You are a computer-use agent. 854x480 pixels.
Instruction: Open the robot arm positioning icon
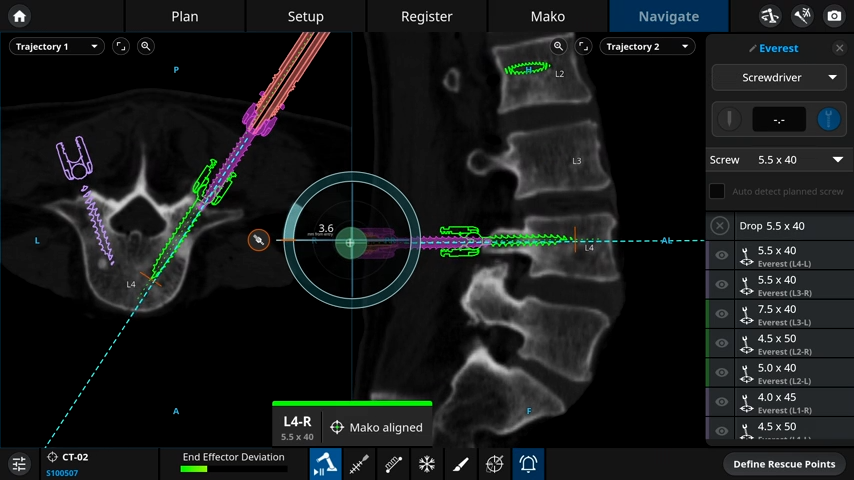pyautogui.click(x=770, y=16)
